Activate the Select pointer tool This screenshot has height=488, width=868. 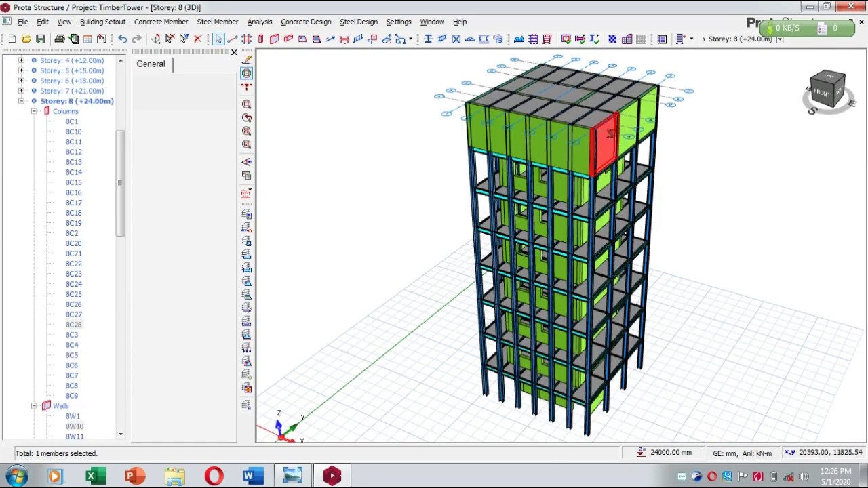point(218,39)
